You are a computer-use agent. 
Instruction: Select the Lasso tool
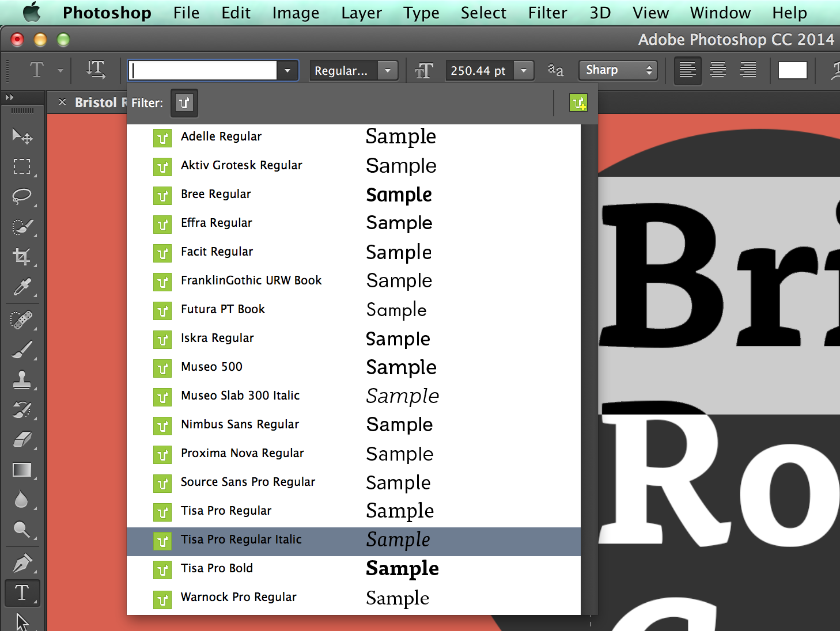(x=22, y=196)
